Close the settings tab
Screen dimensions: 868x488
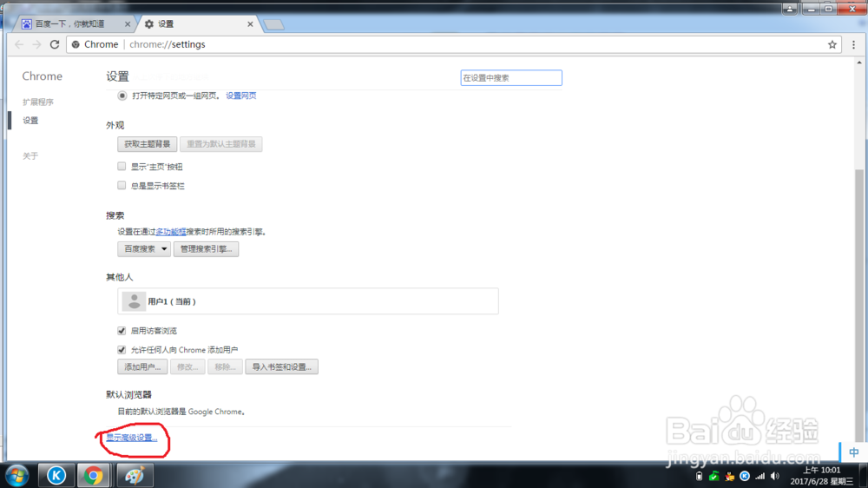pos(250,24)
